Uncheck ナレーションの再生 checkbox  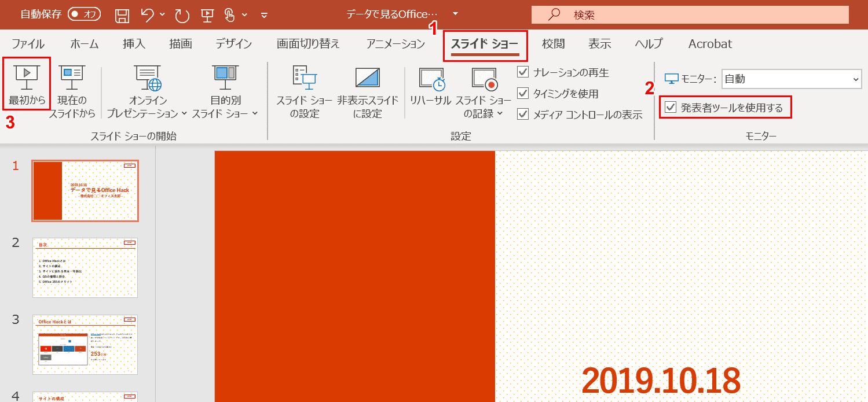tap(523, 72)
